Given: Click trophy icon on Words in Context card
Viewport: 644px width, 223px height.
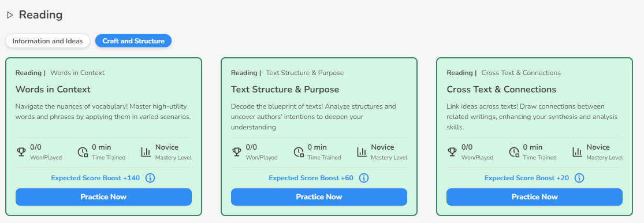Looking at the screenshot, I should tap(21, 152).
